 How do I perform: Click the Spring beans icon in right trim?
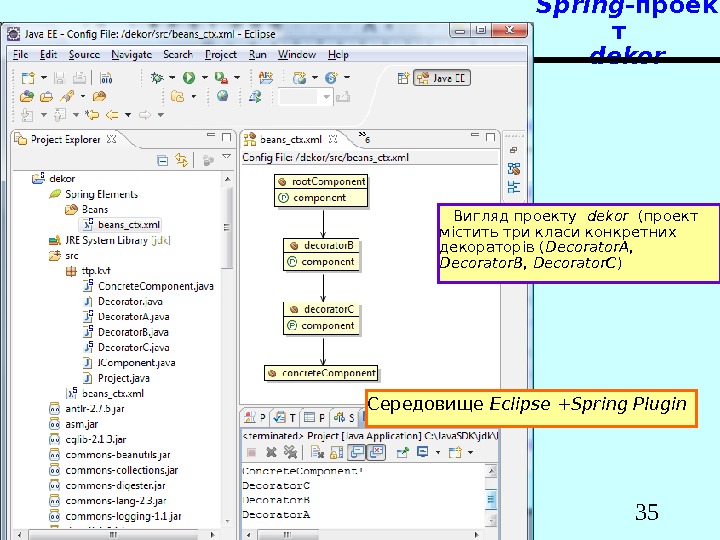point(514,169)
